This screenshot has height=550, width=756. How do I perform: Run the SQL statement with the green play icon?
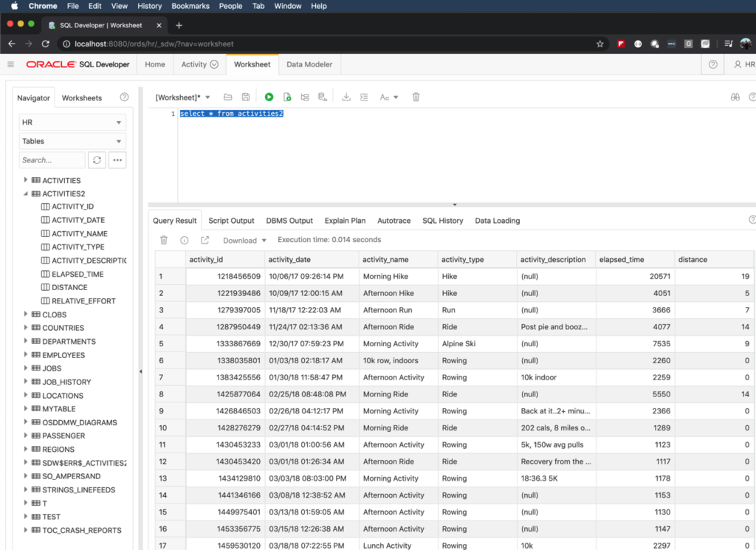269,97
